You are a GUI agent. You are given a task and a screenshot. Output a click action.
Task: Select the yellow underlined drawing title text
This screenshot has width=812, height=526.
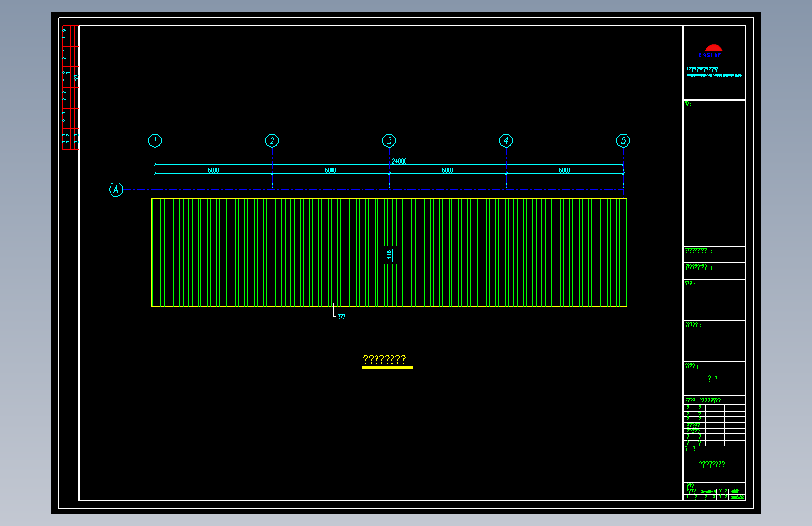pos(385,358)
